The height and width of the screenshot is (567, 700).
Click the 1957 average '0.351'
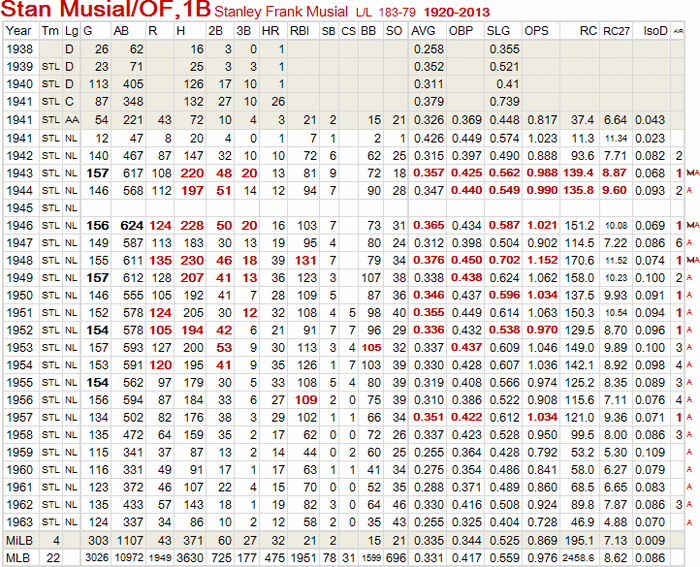(429, 417)
